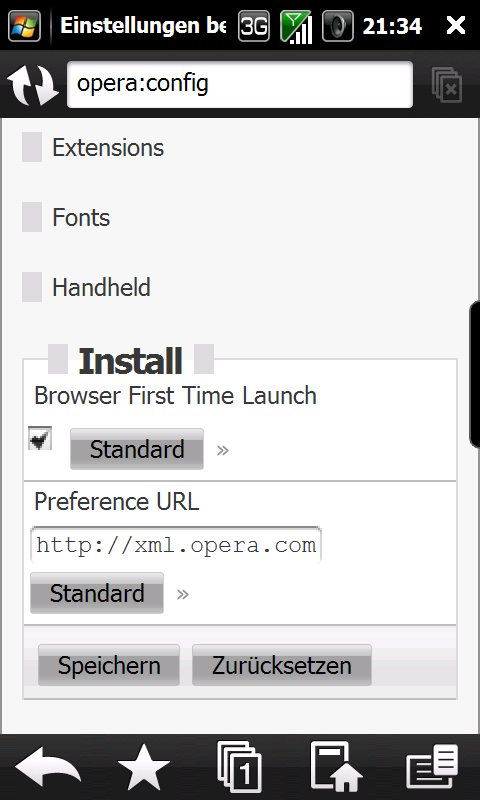Open the Opera menu icon

tap(433, 767)
